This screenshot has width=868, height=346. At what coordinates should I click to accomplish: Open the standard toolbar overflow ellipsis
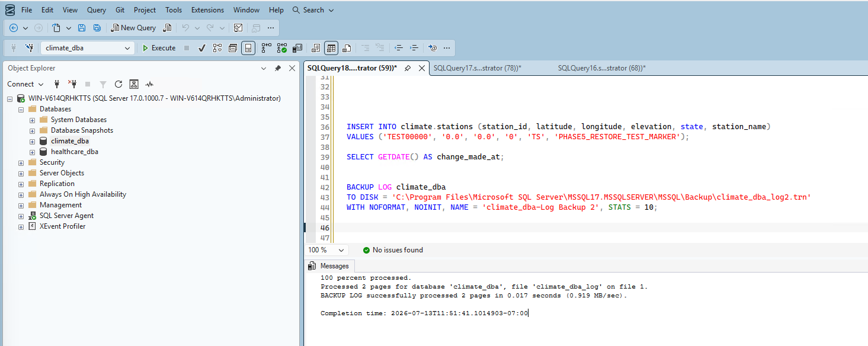[x=271, y=28]
